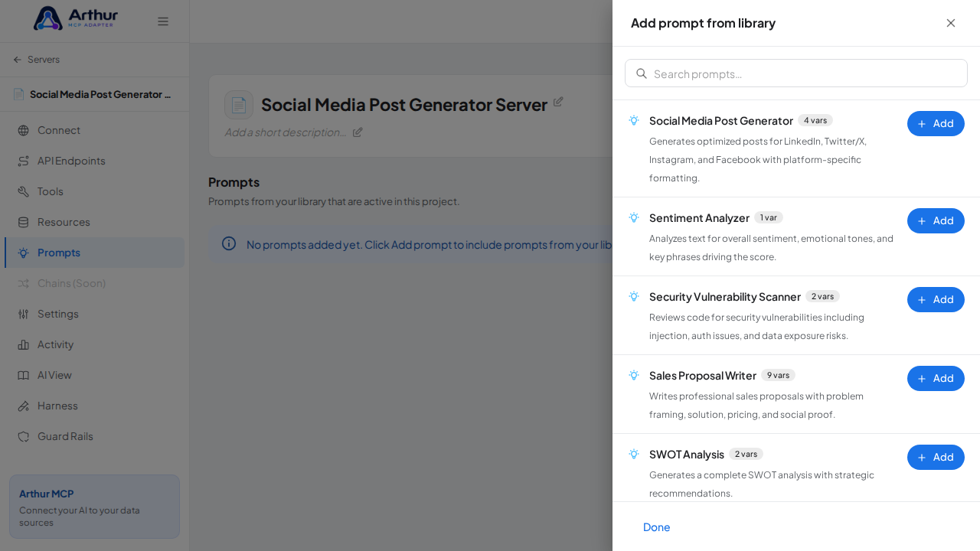Click the '9 vars' badge
980x551 pixels.
pos(778,375)
